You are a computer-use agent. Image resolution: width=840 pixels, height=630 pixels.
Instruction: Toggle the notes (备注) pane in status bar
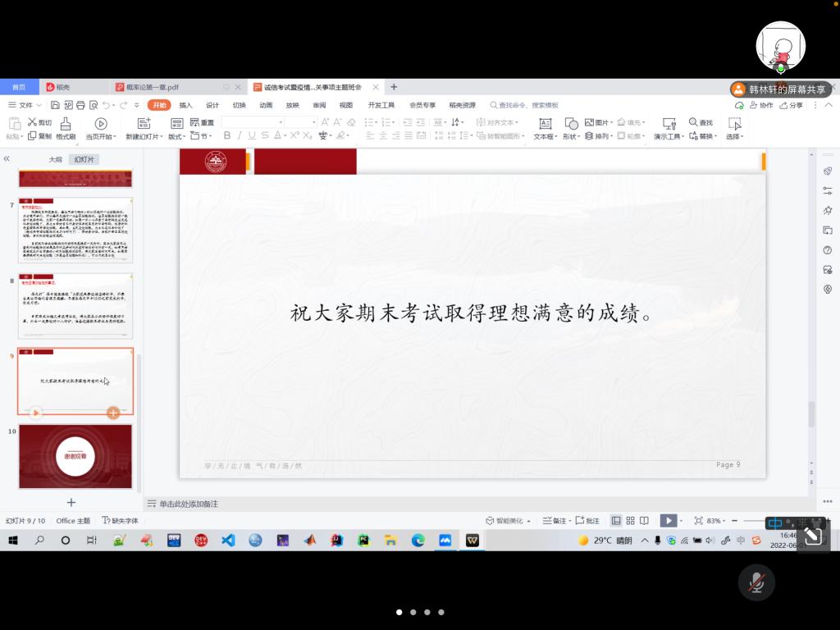[x=555, y=521]
